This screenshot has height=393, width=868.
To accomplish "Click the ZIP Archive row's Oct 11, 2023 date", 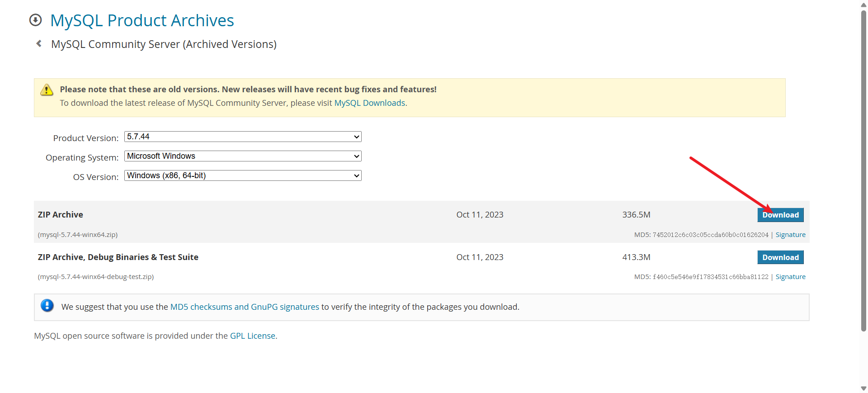I will [480, 215].
